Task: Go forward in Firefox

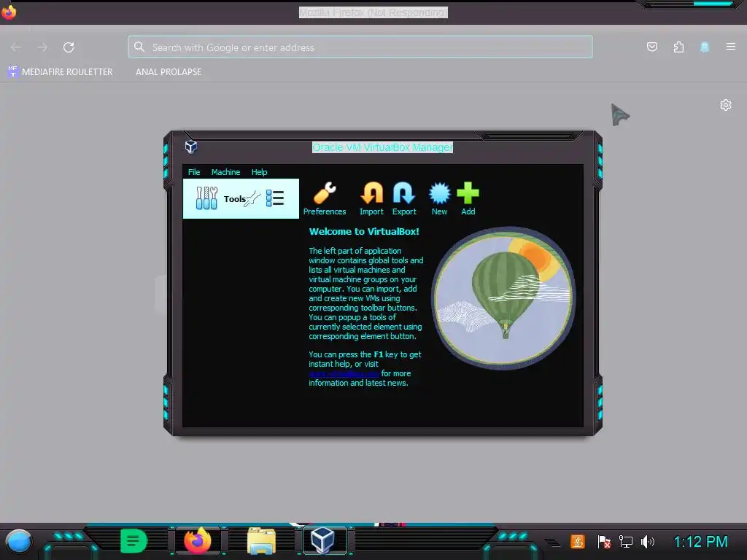Action: coord(42,47)
